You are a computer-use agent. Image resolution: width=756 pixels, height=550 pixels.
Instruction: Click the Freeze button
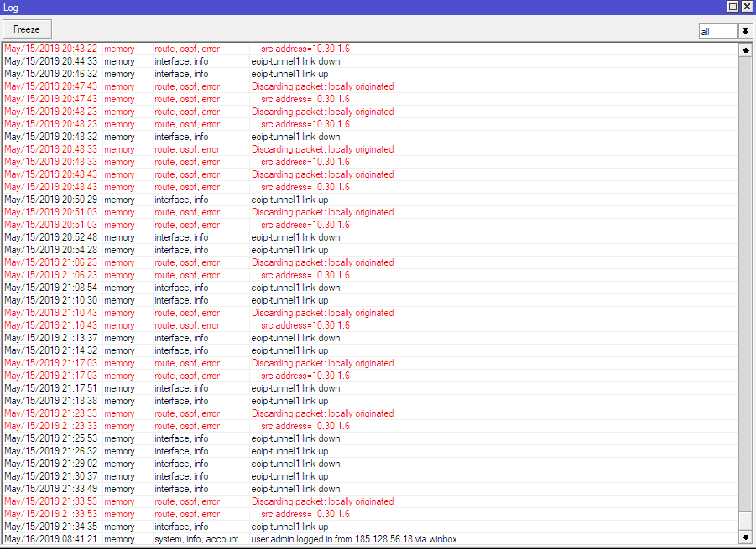[27, 29]
